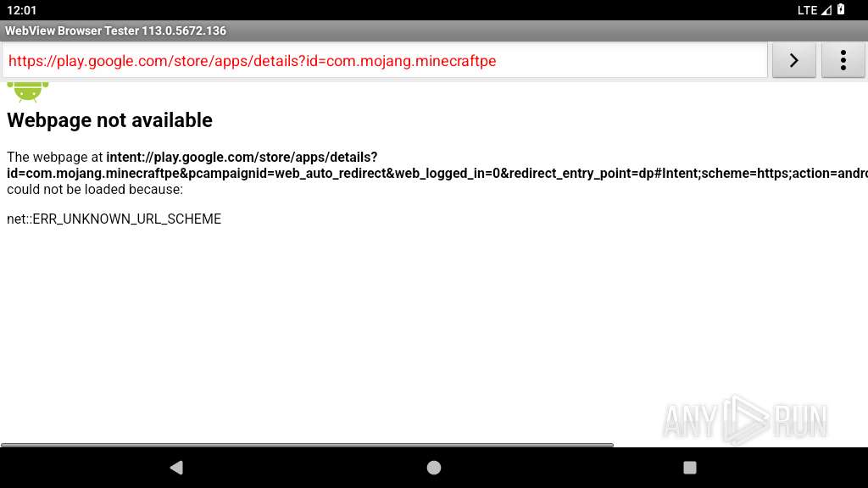Tap the Android back navigation button
The height and width of the screenshot is (488, 868).
176,468
